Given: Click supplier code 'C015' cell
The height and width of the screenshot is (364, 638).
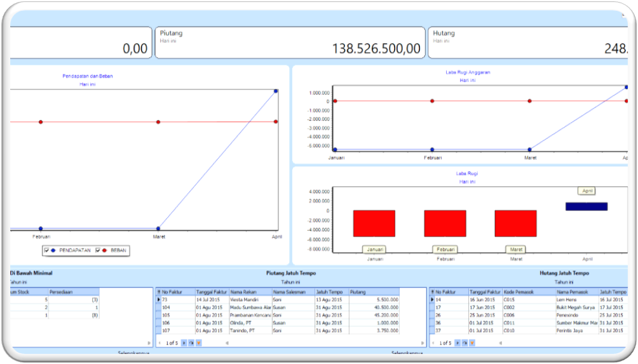Looking at the screenshot, I should 529,300.
